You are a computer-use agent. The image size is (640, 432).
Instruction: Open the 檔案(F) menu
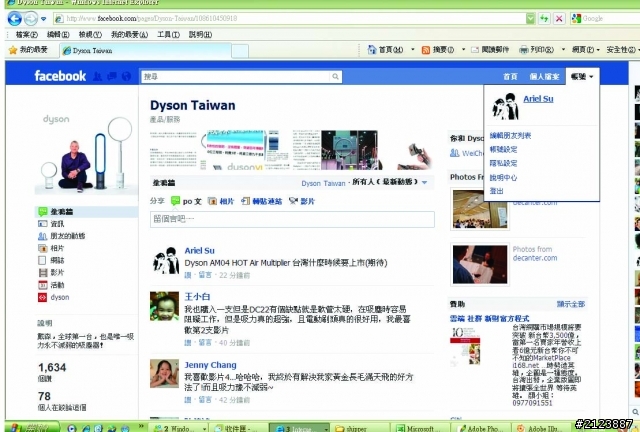[27, 35]
